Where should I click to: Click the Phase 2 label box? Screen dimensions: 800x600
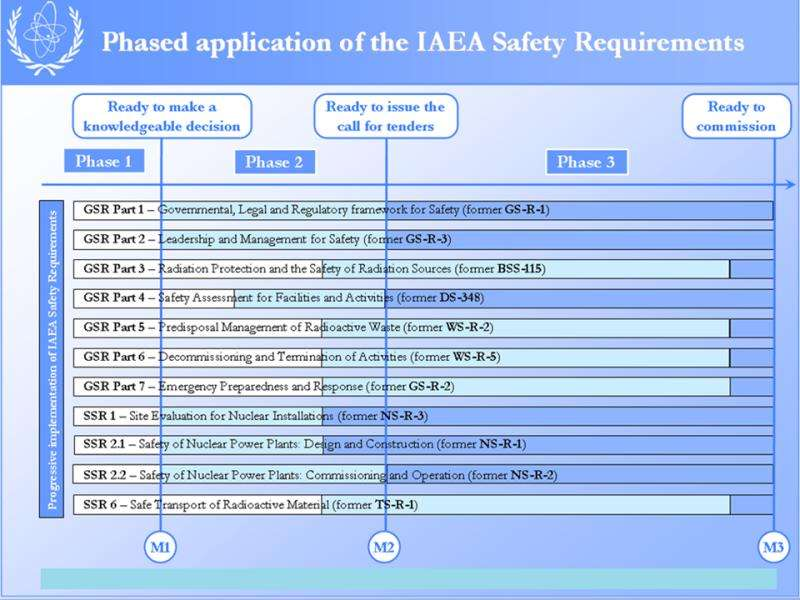(274, 163)
